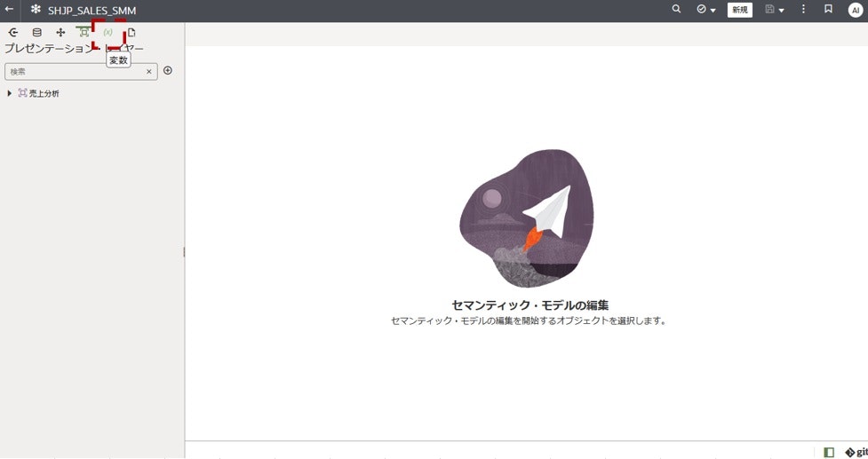Screen dimensions: 868x459
Task: Open the AI user profile avatar
Action: coord(856,10)
